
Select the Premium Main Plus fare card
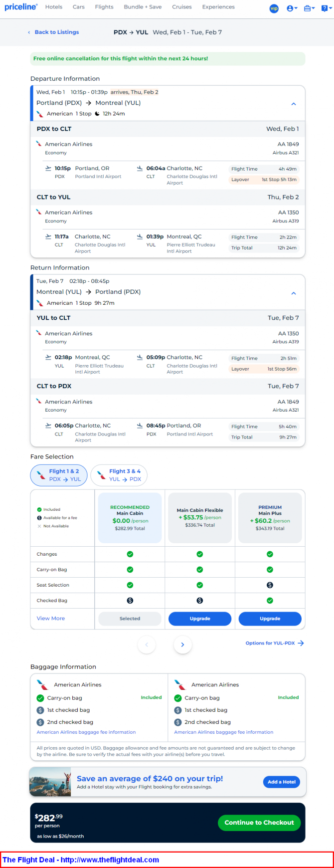coord(270,518)
